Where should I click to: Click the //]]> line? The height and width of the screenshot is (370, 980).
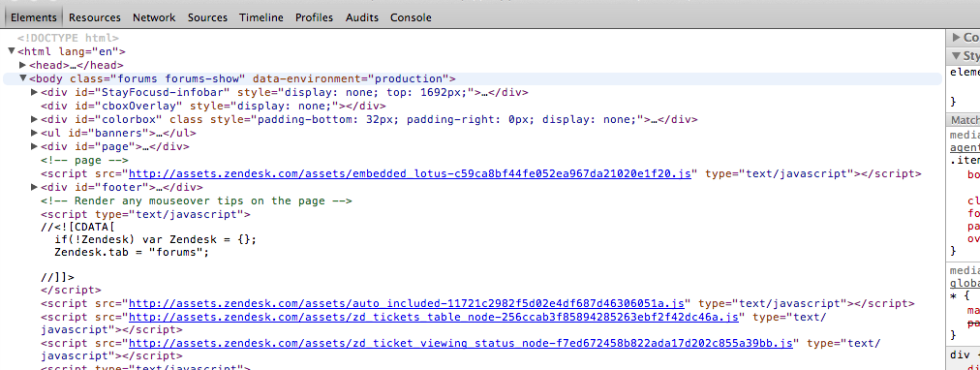[x=57, y=277]
